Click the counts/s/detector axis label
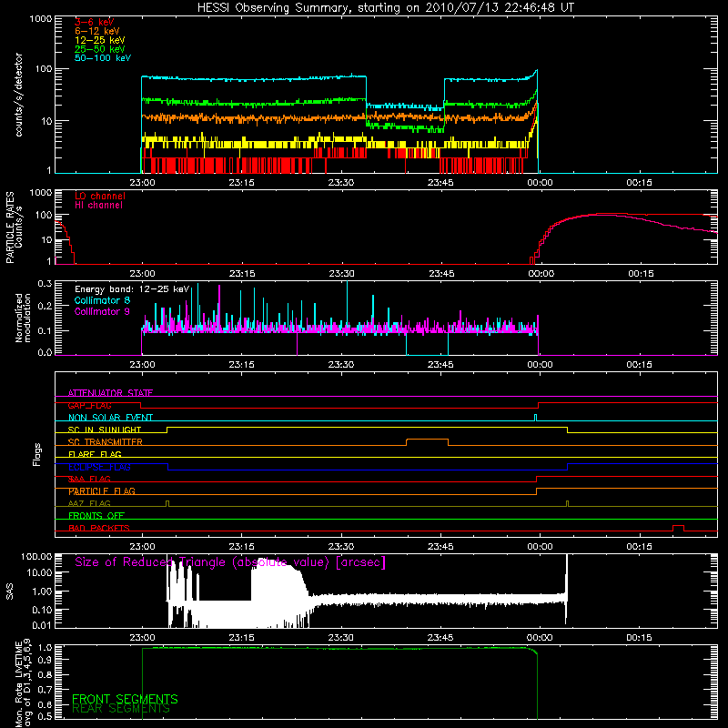The image size is (728, 728). tap(19, 95)
